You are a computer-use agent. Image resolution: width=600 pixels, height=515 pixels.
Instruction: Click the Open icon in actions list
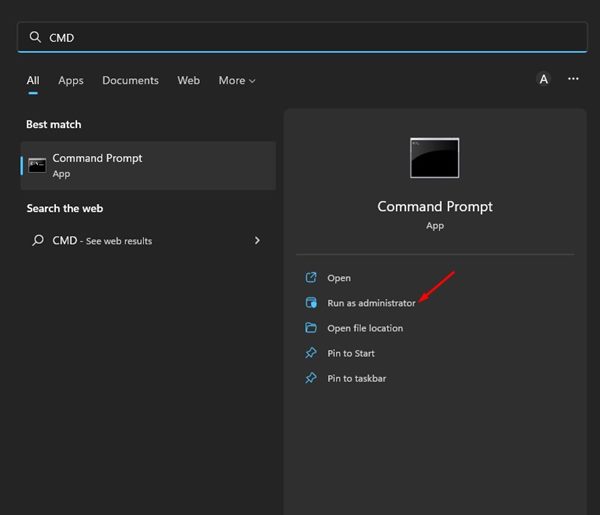[x=310, y=278]
